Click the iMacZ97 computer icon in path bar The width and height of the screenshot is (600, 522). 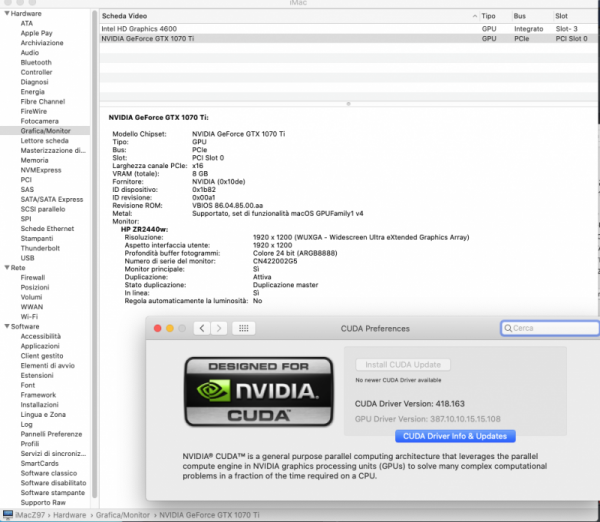click(x=8, y=515)
